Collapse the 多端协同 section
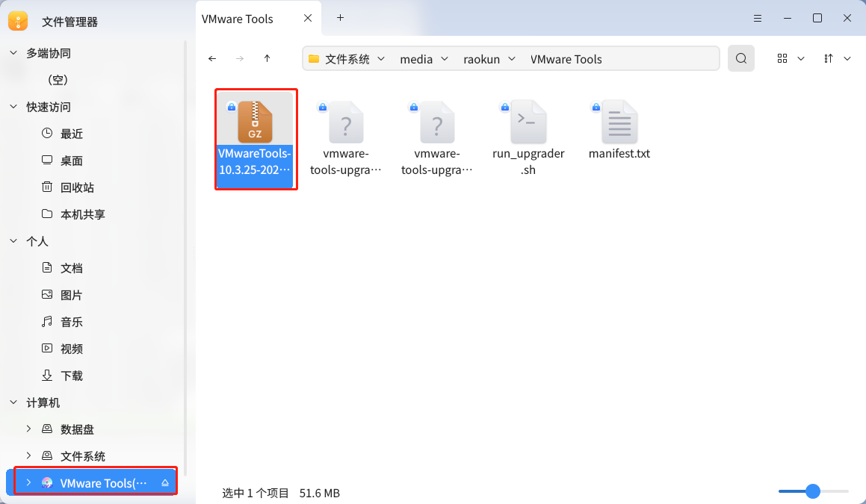This screenshot has width=866, height=504. tap(13, 53)
